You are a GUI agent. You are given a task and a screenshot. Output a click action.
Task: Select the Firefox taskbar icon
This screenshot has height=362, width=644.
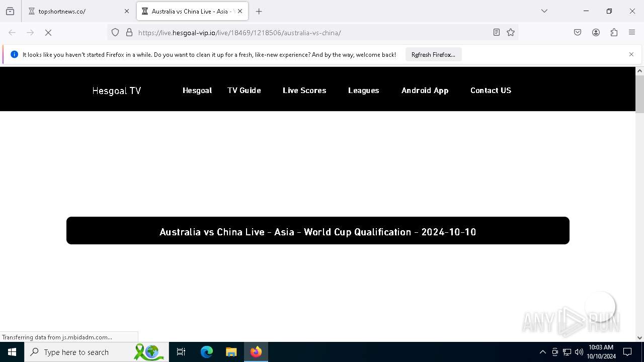coord(256,352)
